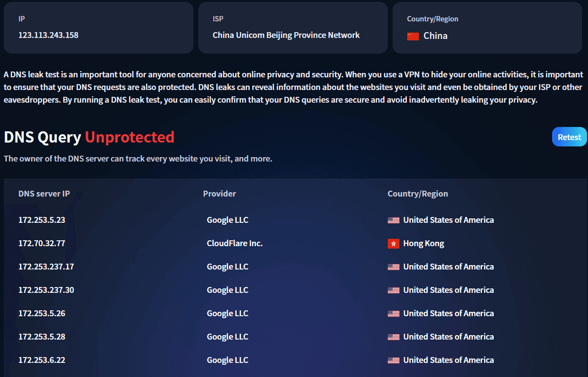
Task: Click Google LLC in the 172.253.6.22 row
Action: [x=227, y=360]
